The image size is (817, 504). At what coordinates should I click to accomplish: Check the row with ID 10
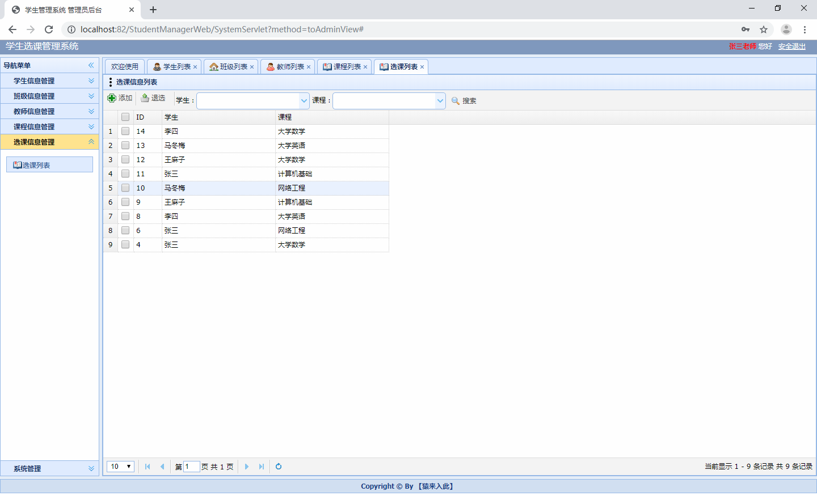click(x=125, y=188)
